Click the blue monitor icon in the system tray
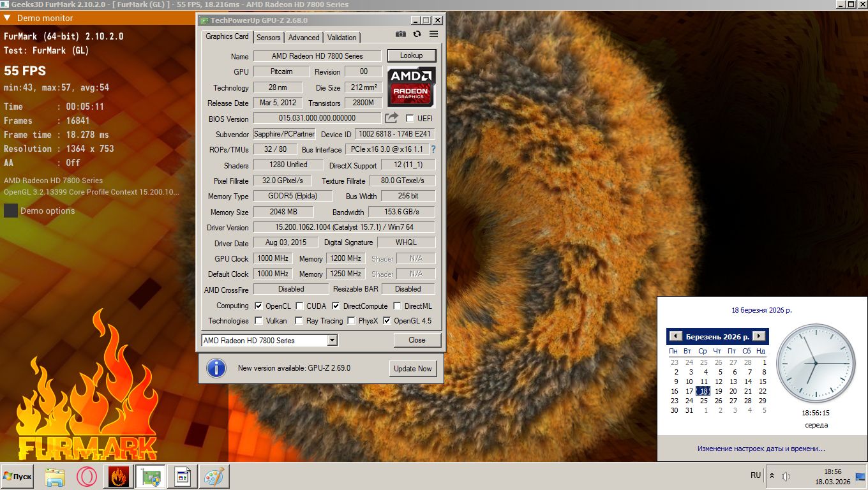The image size is (868, 490). (x=860, y=476)
